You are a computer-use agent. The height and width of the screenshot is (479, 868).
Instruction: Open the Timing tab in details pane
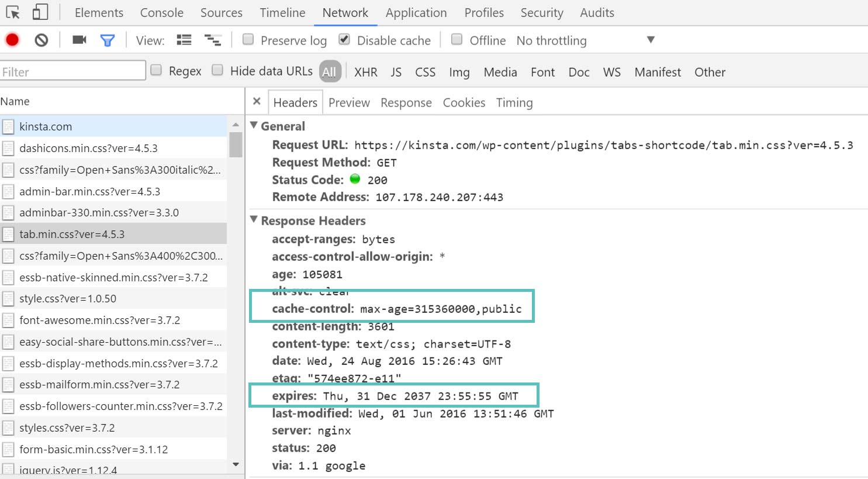[x=514, y=103]
